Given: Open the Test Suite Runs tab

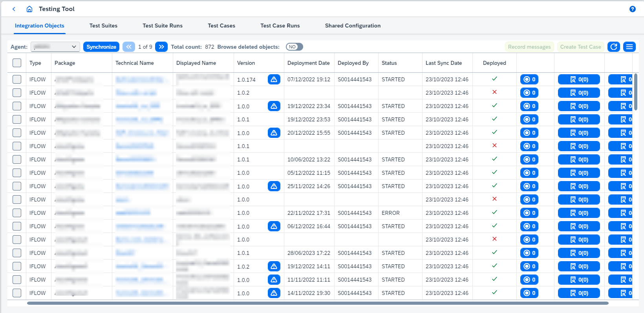Looking at the screenshot, I should tap(163, 26).
